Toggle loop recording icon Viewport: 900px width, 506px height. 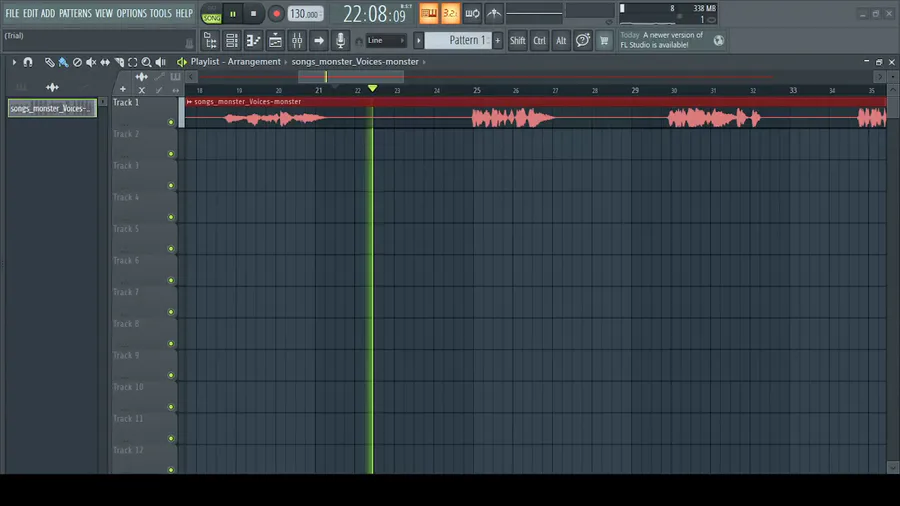click(x=472, y=14)
